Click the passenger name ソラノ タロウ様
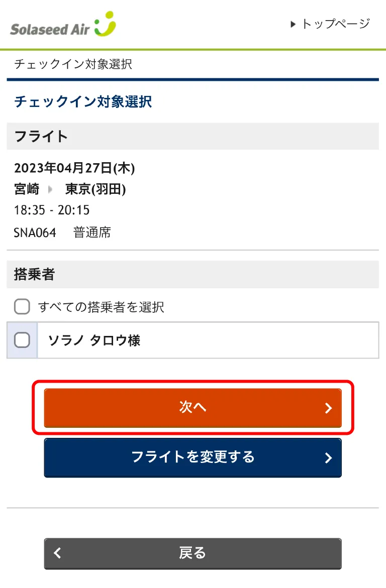 tap(94, 340)
